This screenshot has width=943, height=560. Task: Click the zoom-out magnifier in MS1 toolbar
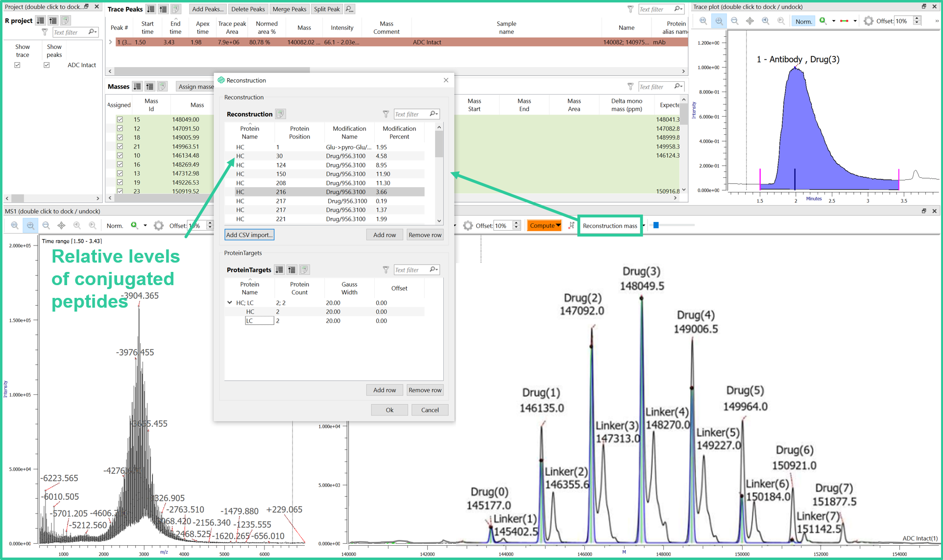(x=46, y=225)
